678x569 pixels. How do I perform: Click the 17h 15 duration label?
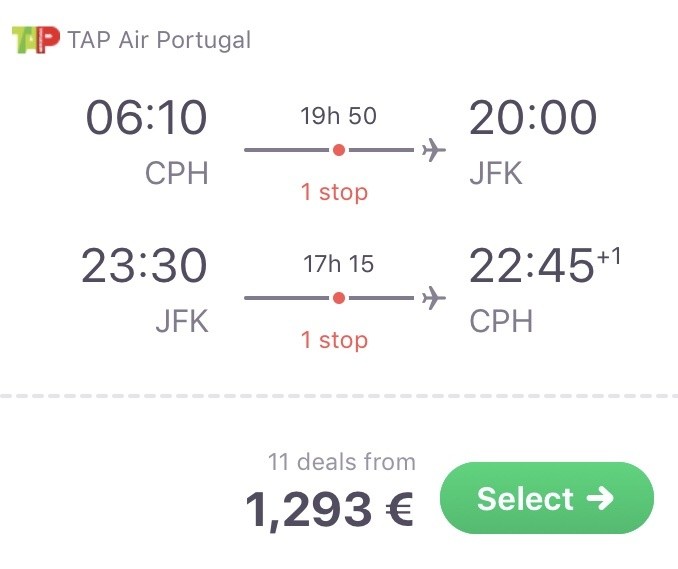pos(339,263)
